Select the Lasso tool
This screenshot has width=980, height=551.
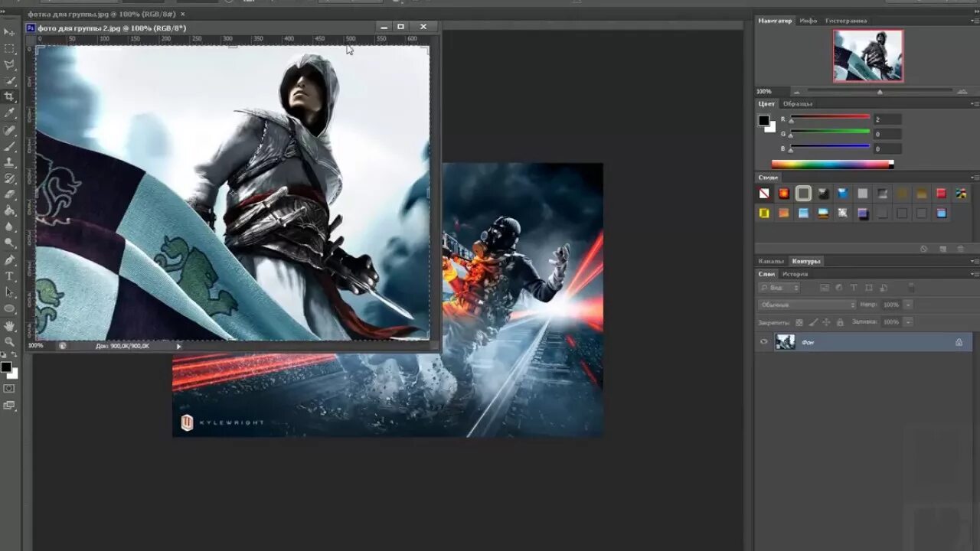click(9, 64)
